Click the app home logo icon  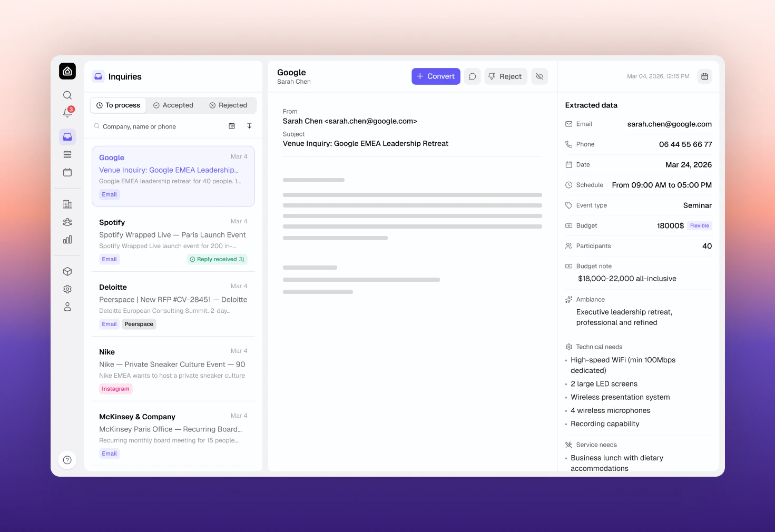[67, 71]
